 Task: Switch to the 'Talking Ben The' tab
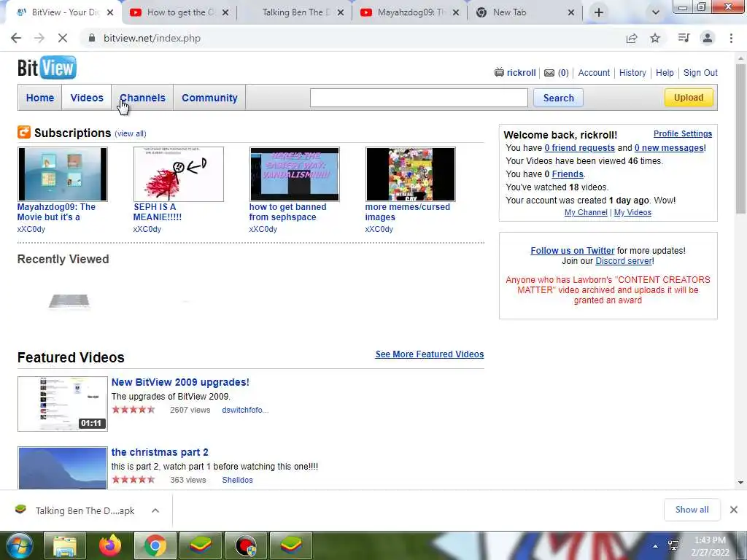coord(295,12)
